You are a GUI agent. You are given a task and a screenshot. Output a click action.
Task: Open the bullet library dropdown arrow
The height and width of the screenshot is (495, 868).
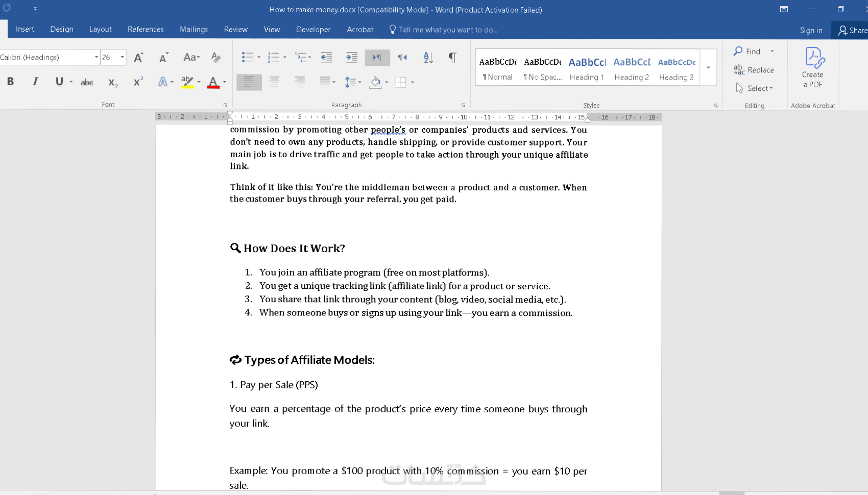point(259,57)
